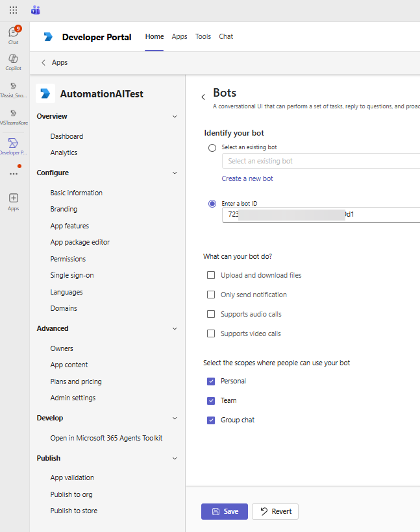The height and width of the screenshot is (532, 420).
Task: Open the app launcher waffle icon
Action: click(x=13, y=10)
